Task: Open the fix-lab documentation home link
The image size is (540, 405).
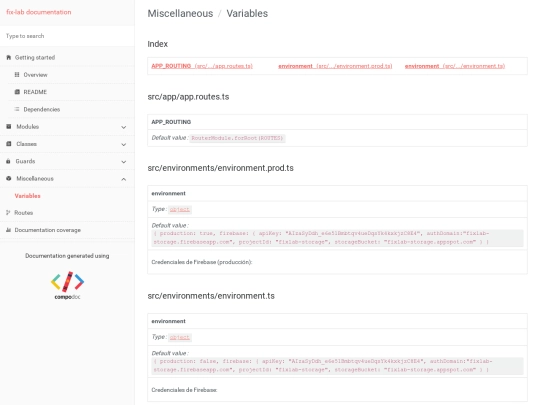Action: [x=39, y=12]
